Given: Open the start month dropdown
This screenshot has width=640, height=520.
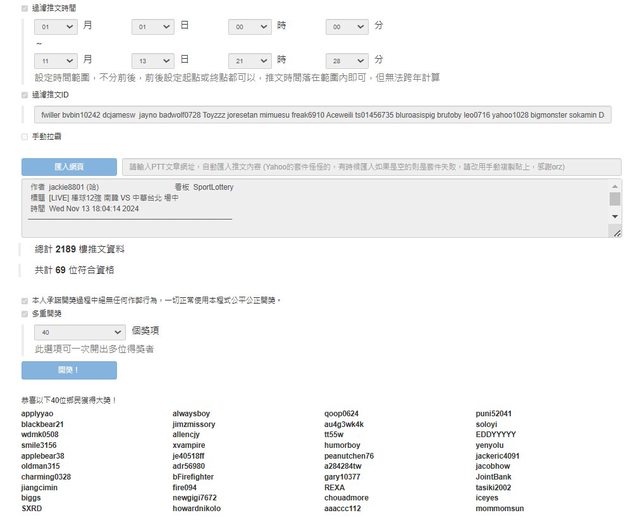Looking at the screenshot, I should pos(55,27).
